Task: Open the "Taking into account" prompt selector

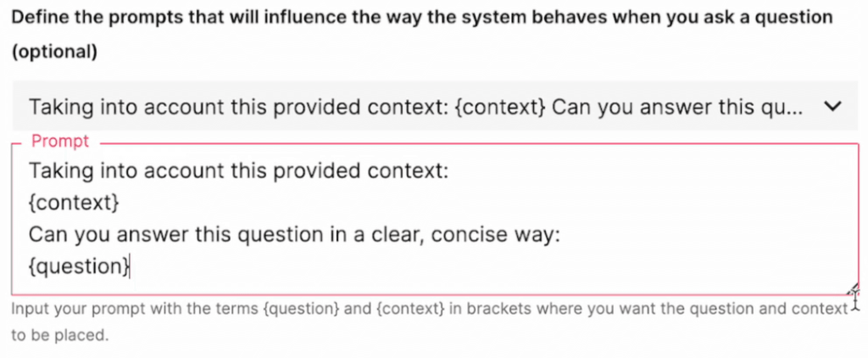Action: (x=415, y=107)
